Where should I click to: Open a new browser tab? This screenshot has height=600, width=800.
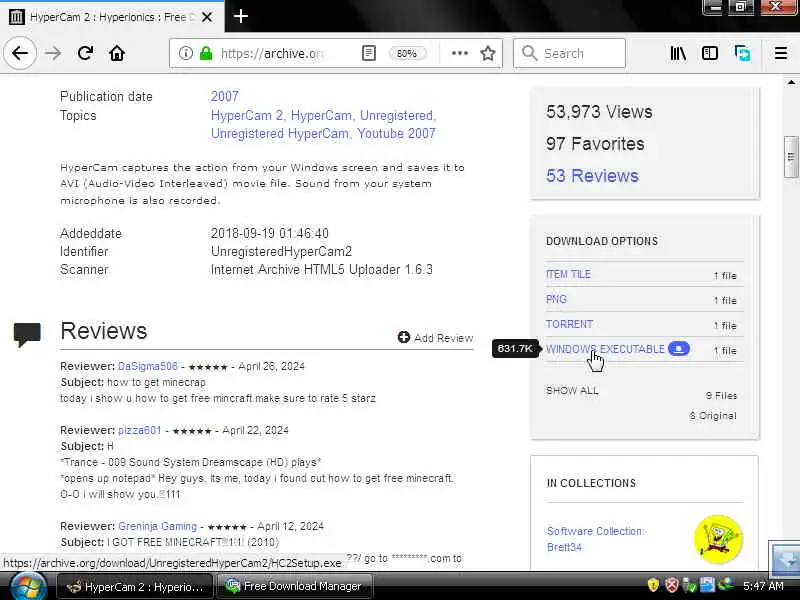(x=241, y=16)
